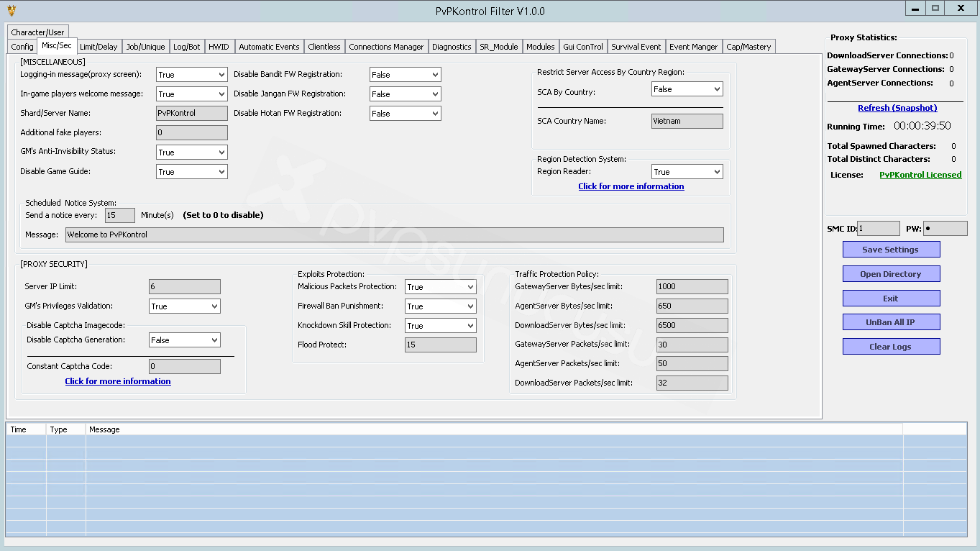Switch to the Config tab
Image resolution: width=980 pixels, height=551 pixels.
point(22,47)
